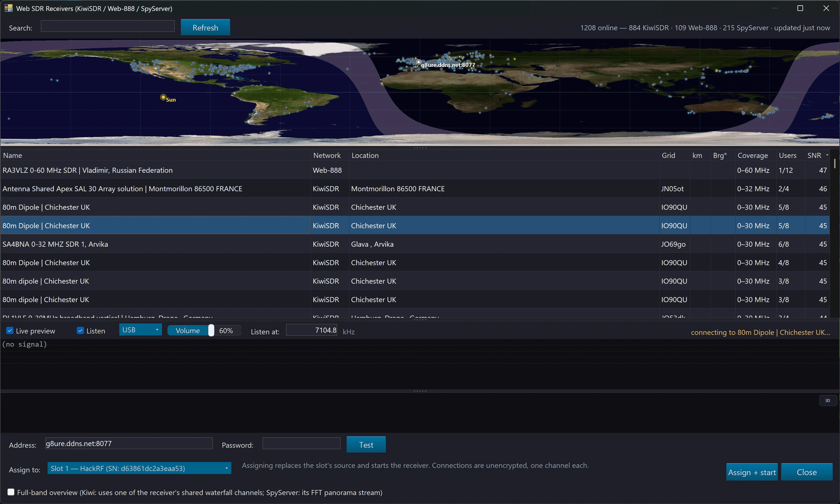Enable the Full-band overview checkbox
840x504 pixels.
11,492
